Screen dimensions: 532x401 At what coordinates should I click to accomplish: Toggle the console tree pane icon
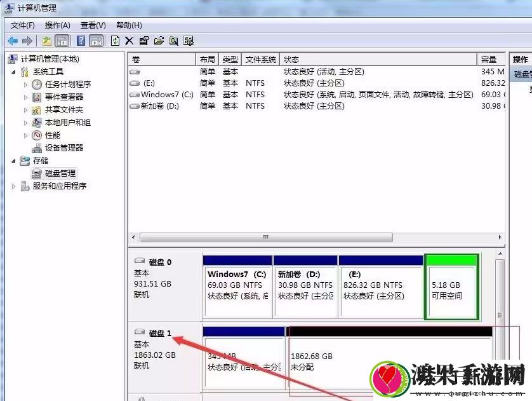click(x=62, y=41)
